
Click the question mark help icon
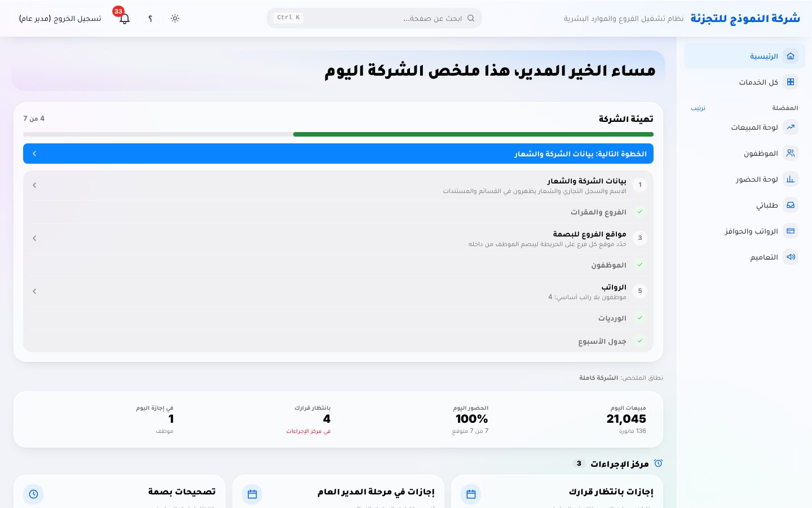(x=150, y=18)
